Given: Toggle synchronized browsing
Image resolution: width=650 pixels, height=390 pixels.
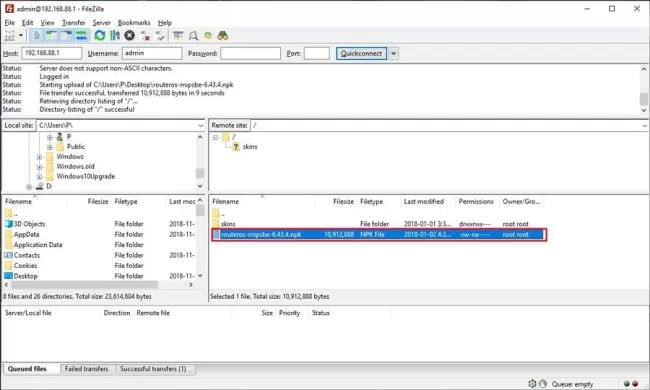Looking at the screenshot, I should [x=208, y=36].
